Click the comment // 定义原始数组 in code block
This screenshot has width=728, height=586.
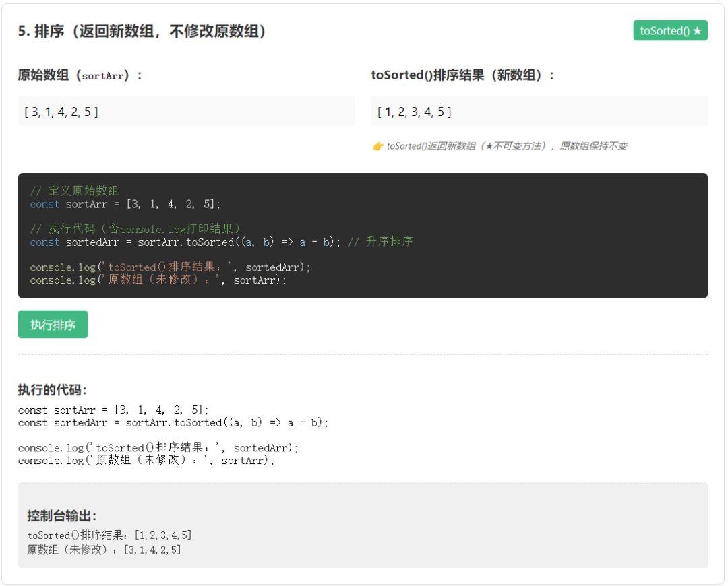click(74, 191)
